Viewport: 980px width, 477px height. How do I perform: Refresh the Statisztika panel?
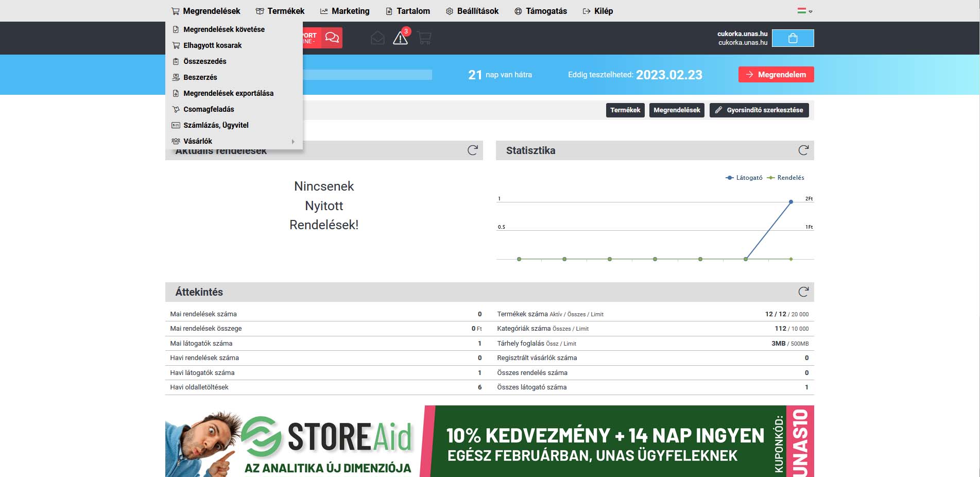(803, 150)
